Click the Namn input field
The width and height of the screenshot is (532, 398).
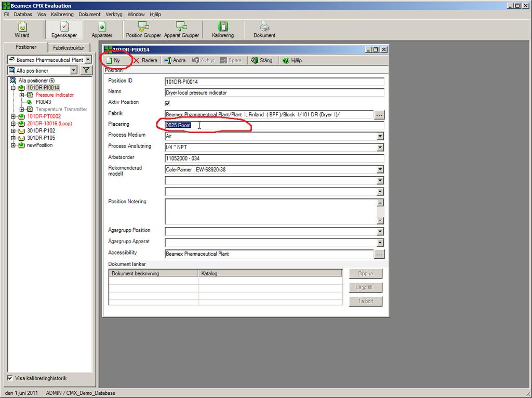[274, 92]
